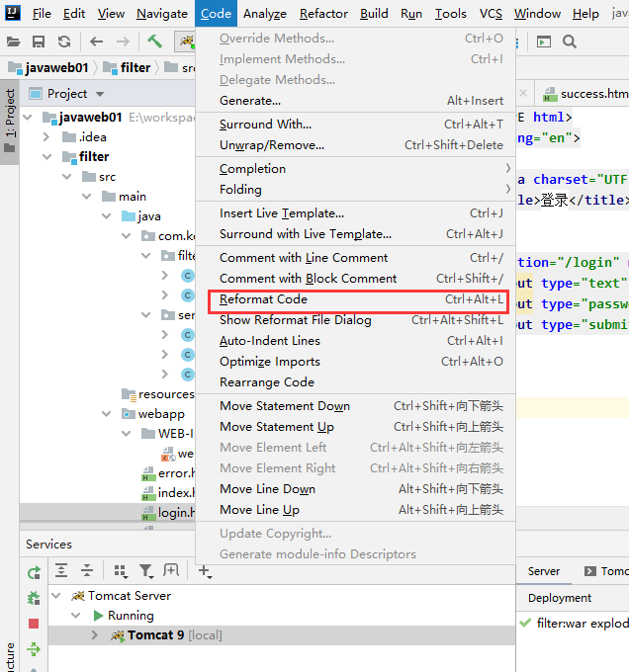The width and height of the screenshot is (629, 672).
Task: Click the Back navigation arrow
Action: point(97,42)
